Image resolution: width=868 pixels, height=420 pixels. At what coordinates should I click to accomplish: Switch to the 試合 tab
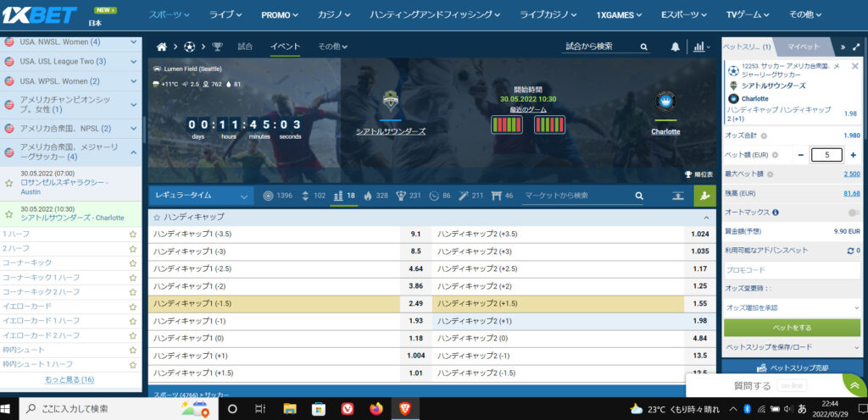[x=245, y=47]
